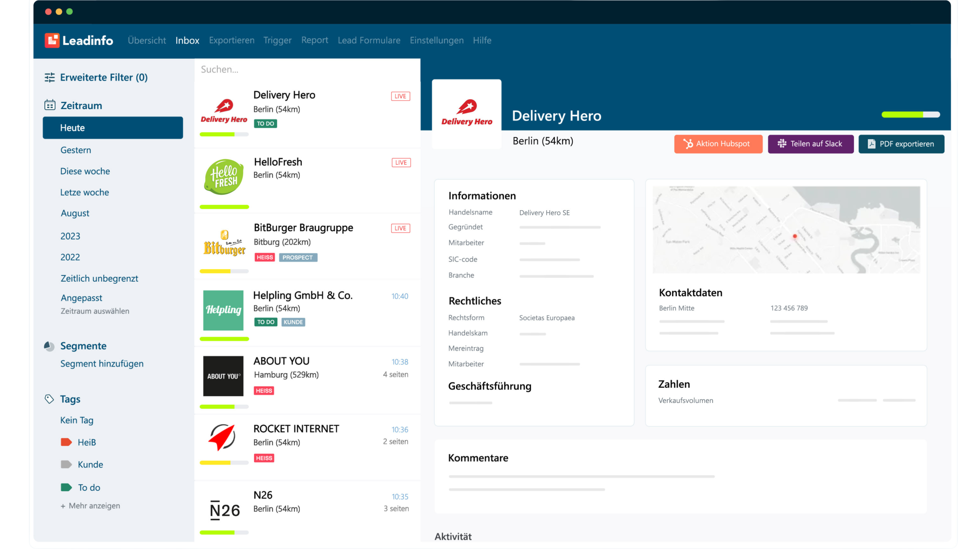The width and height of the screenshot is (980, 551).
Task: Open the Trigger menu item
Action: pyautogui.click(x=277, y=40)
